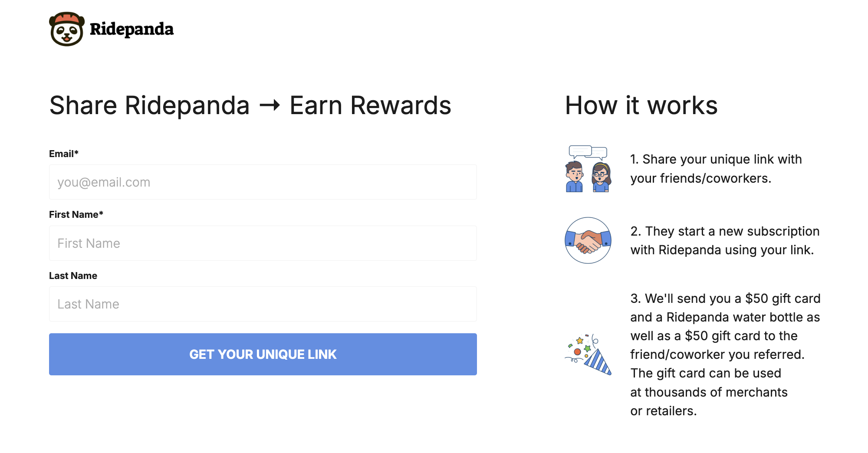Click the How it works heading
This screenshot has width=868, height=453.
click(641, 105)
